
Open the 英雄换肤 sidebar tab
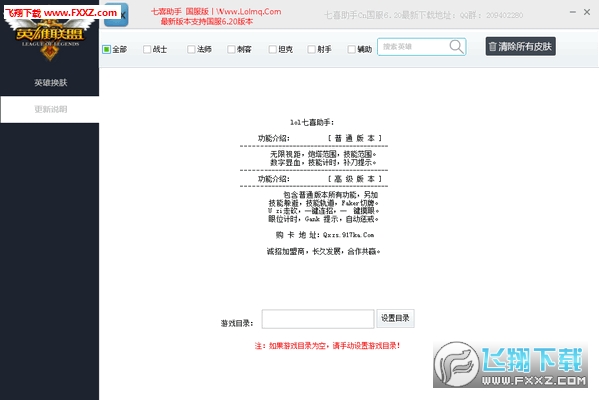point(50,83)
